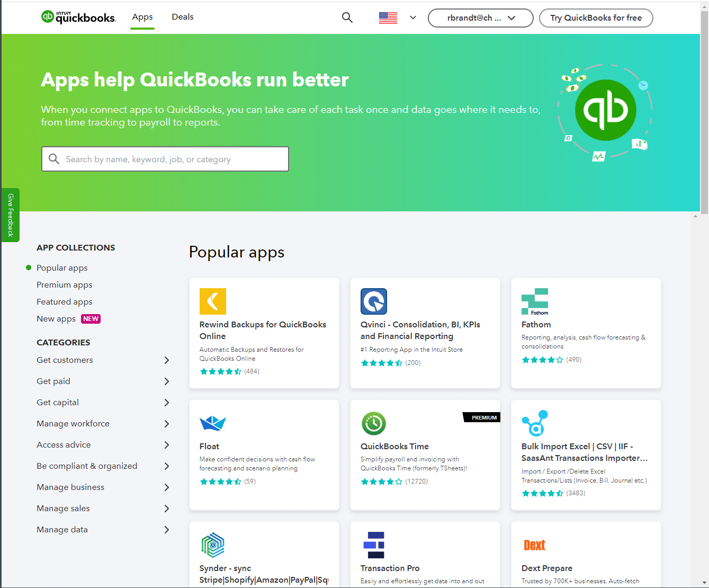Open the Give Feedback side tab

pyautogui.click(x=11, y=215)
